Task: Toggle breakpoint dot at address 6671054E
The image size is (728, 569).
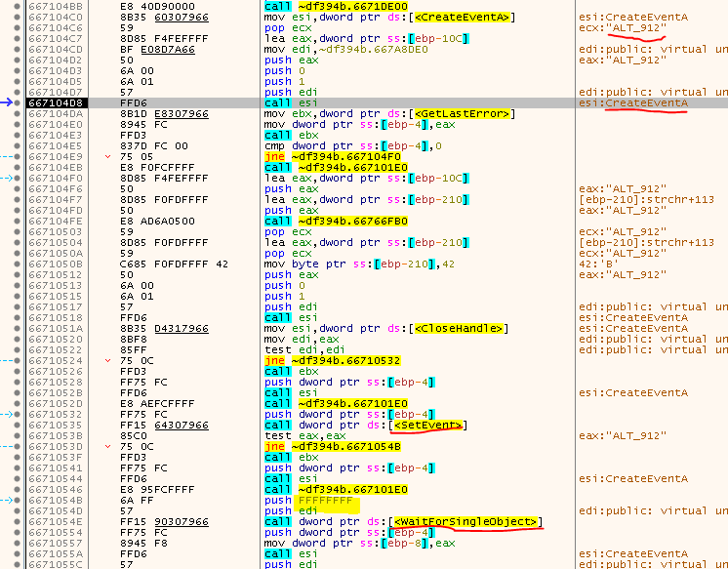Action: pos(21,522)
